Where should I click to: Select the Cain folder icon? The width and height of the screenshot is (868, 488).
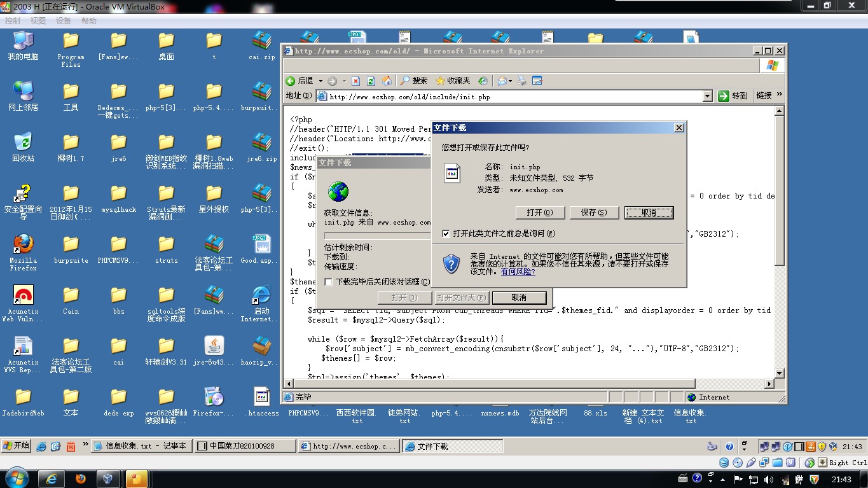point(71,300)
